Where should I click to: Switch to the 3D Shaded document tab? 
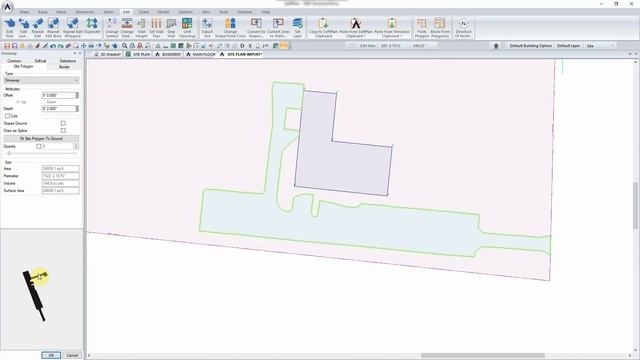(x=108, y=54)
